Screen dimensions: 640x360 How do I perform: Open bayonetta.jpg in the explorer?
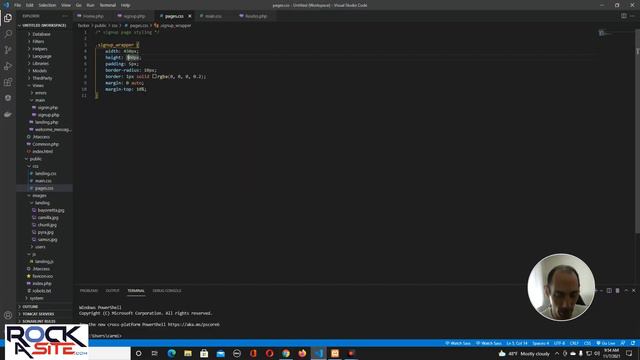[51, 210]
